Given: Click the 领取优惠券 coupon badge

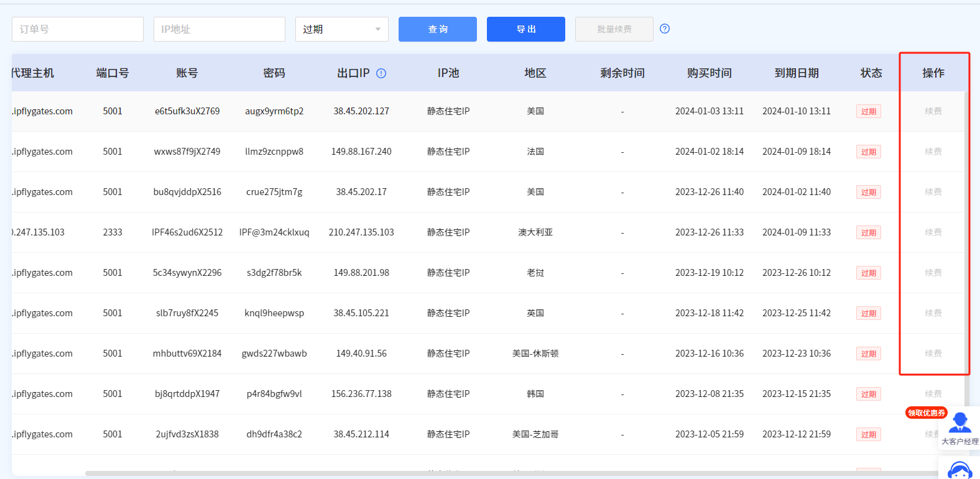Looking at the screenshot, I should tap(926, 413).
